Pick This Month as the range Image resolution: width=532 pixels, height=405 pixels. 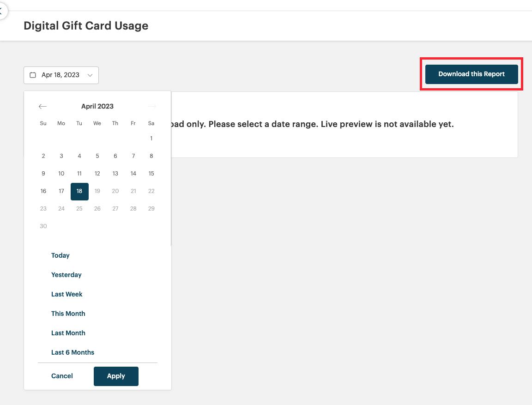coord(68,314)
